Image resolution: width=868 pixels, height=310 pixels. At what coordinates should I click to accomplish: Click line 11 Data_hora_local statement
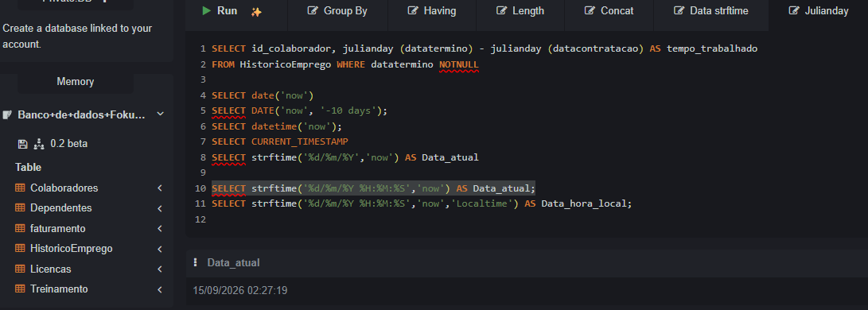coord(421,204)
